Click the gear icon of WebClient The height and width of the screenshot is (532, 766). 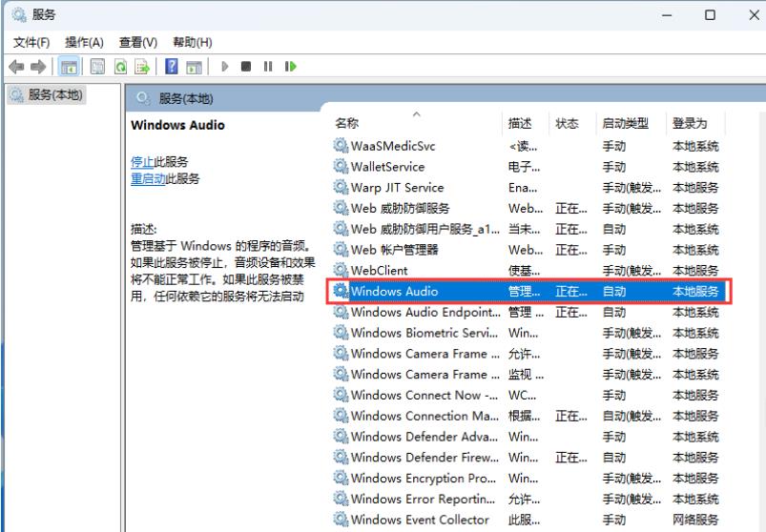(x=341, y=270)
